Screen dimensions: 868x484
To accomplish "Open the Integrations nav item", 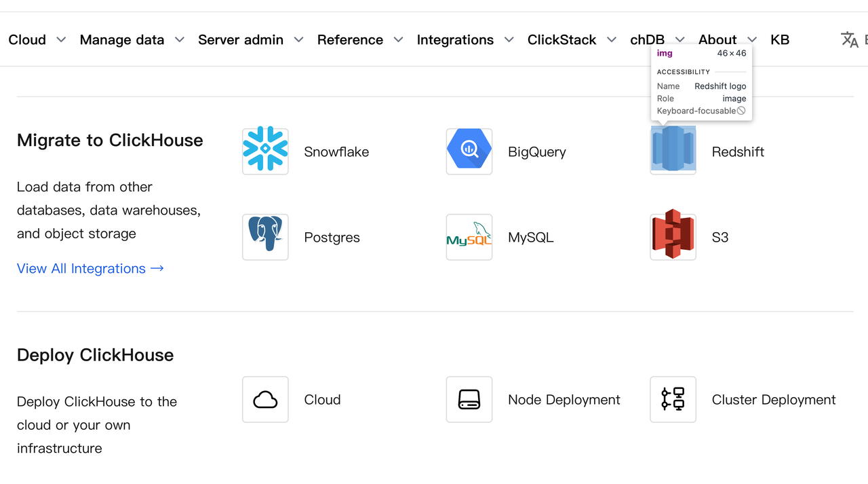I will pyautogui.click(x=455, y=40).
